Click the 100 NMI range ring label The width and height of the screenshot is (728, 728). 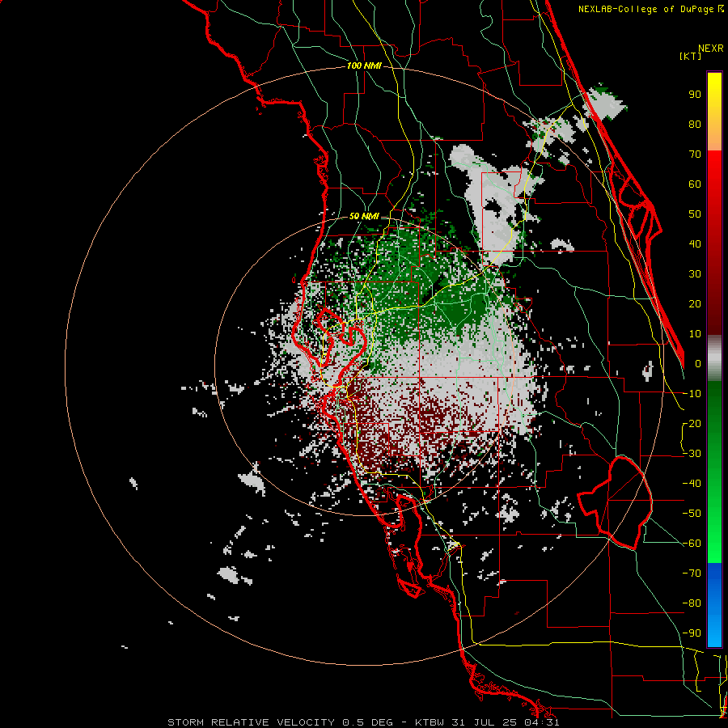pos(364,66)
